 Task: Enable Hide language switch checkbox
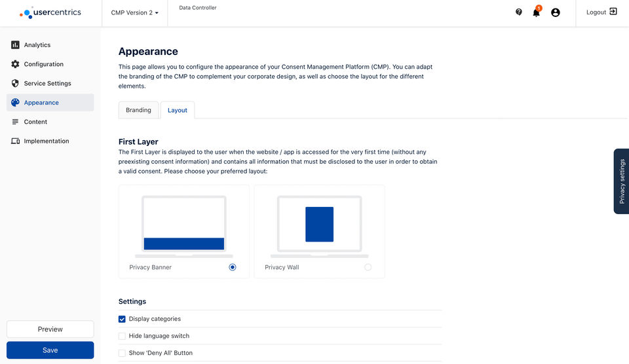tap(122, 336)
